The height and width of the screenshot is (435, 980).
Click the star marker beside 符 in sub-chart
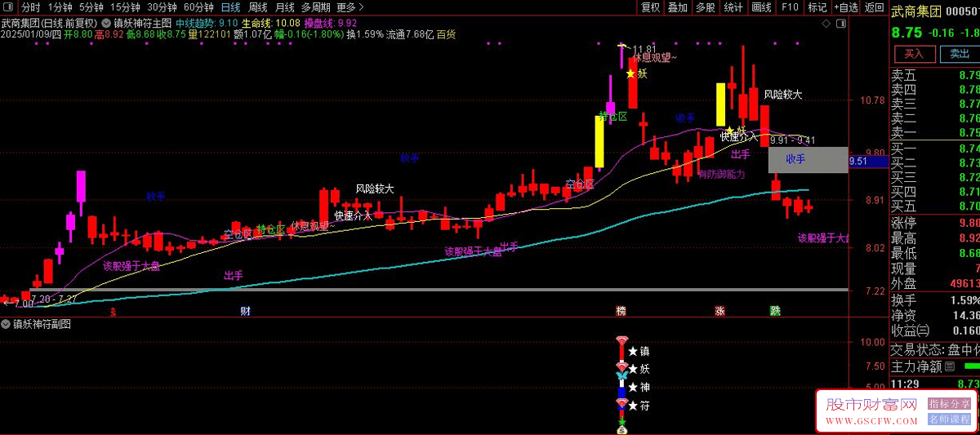click(633, 405)
